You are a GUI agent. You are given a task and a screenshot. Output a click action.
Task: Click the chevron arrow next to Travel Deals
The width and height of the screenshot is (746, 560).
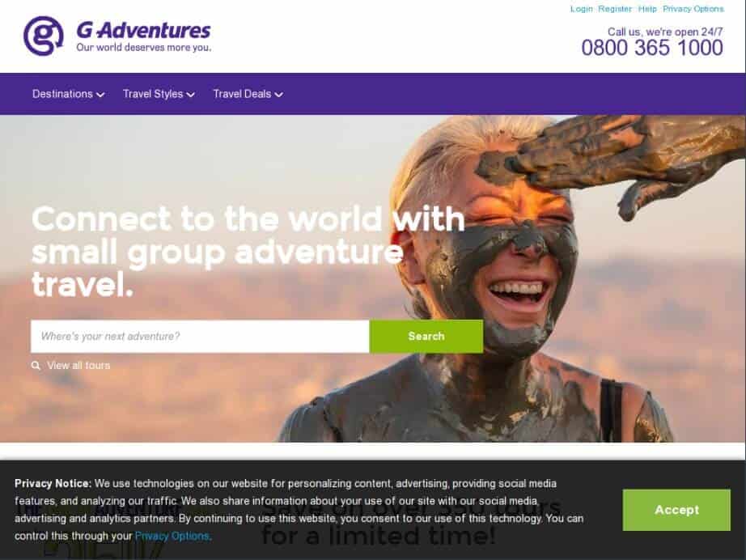tap(279, 95)
